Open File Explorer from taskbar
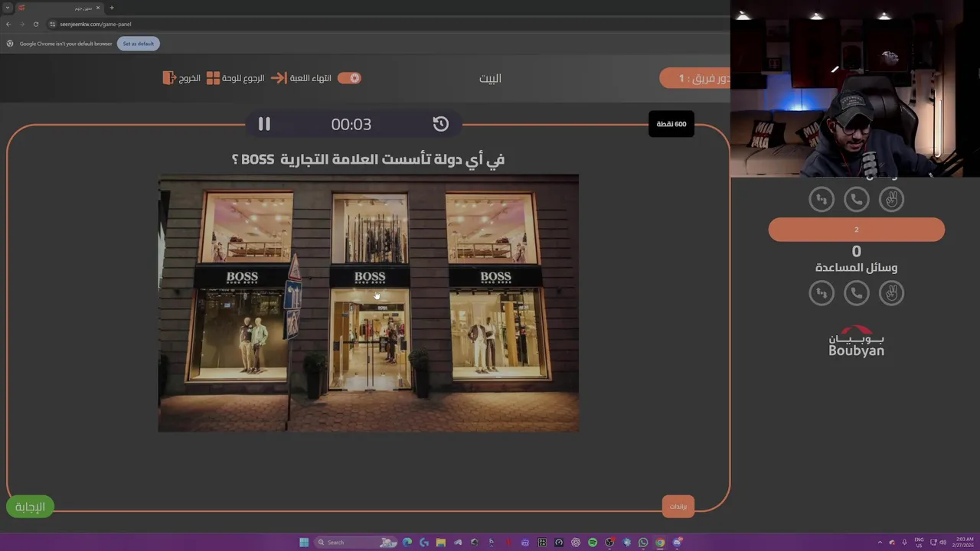The image size is (980, 551). pos(441,543)
